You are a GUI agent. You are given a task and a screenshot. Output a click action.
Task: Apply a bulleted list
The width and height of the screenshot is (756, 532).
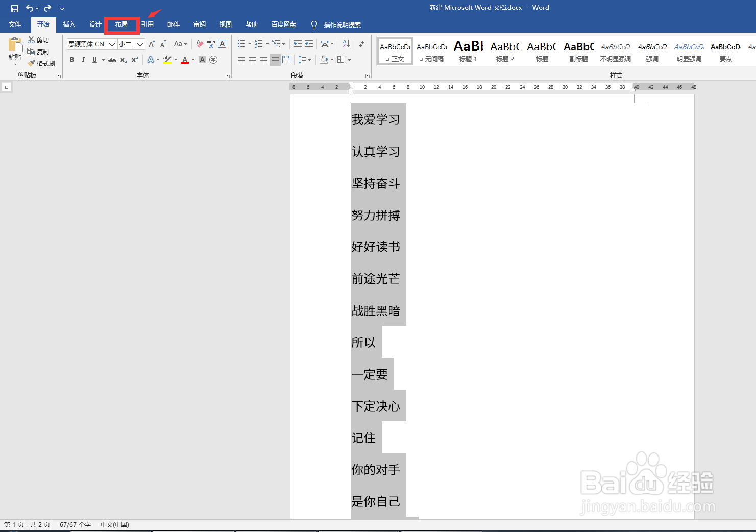coord(241,44)
